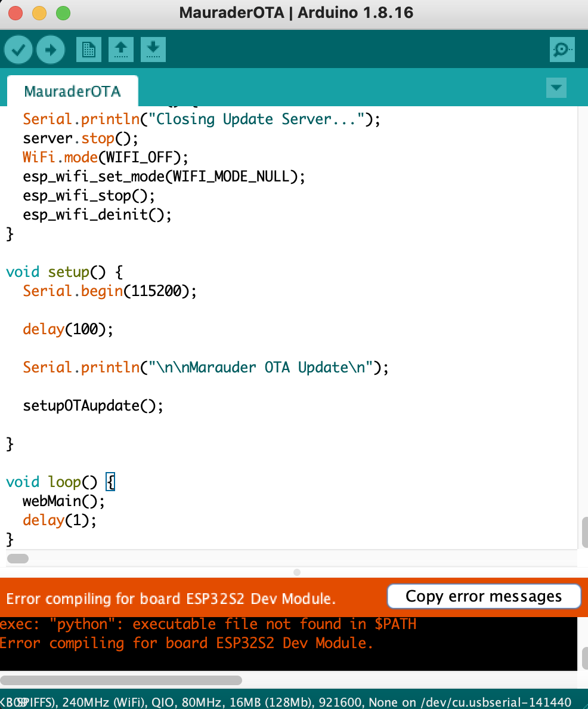Click the esp_wifi_set_mode(WIFI_MODE_NULL); line
Image resolution: width=588 pixels, height=709 pixels.
click(164, 176)
